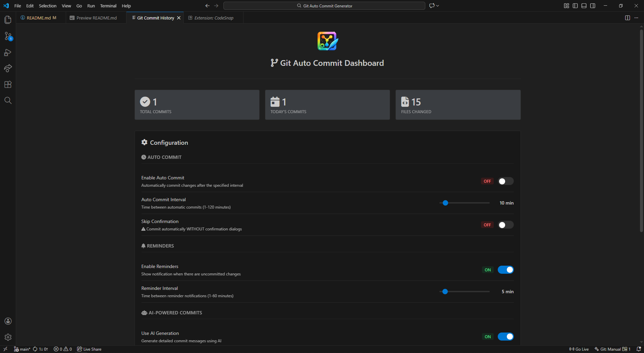Turn off Use AI Generation
This screenshot has width=644, height=353.
(x=505, y=337)
